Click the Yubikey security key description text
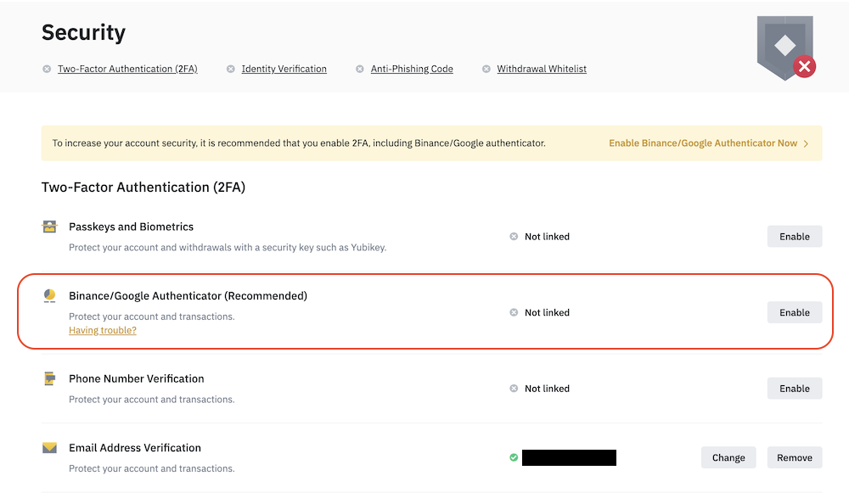849x504 pixels. 228,248
